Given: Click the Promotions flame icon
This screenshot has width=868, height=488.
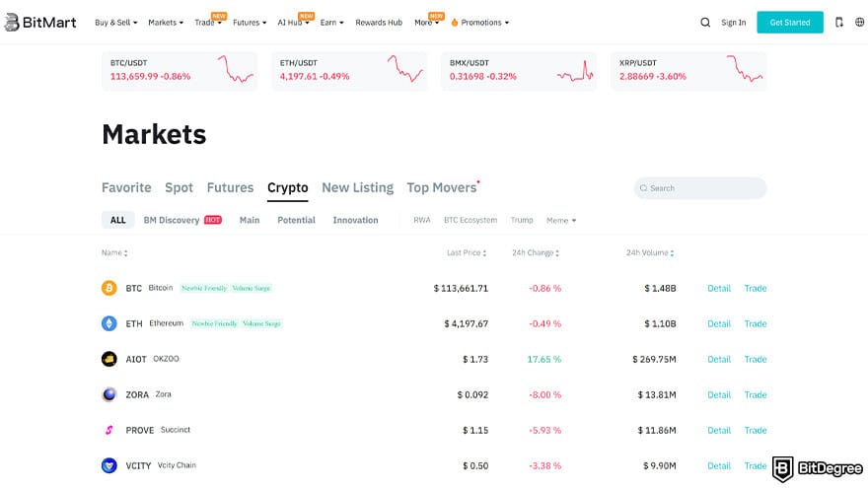Looking at the screenshot, I should click(x=455, y=23).
